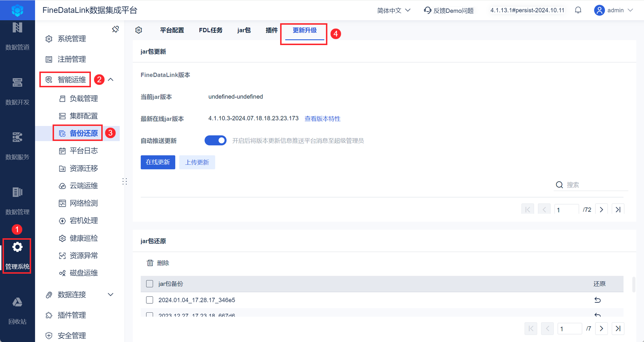Toggle the 自动推送更新 switch
Screen dimensions: 644x342
[215, 141]
